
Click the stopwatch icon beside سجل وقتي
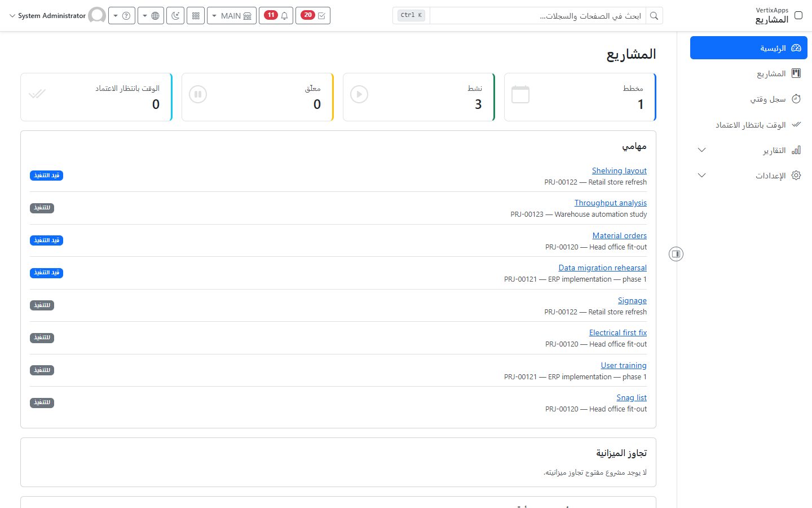coord(796,99)
